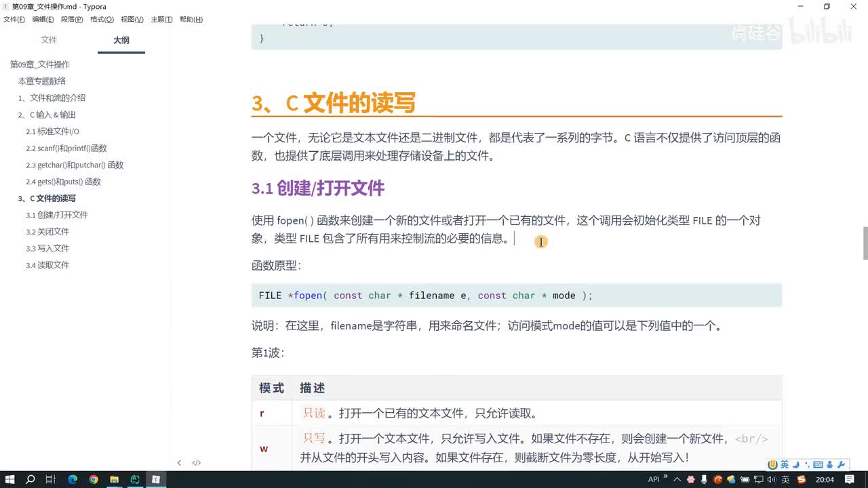
Task: Click the microphone tray icon
Action: coord(704,479)
